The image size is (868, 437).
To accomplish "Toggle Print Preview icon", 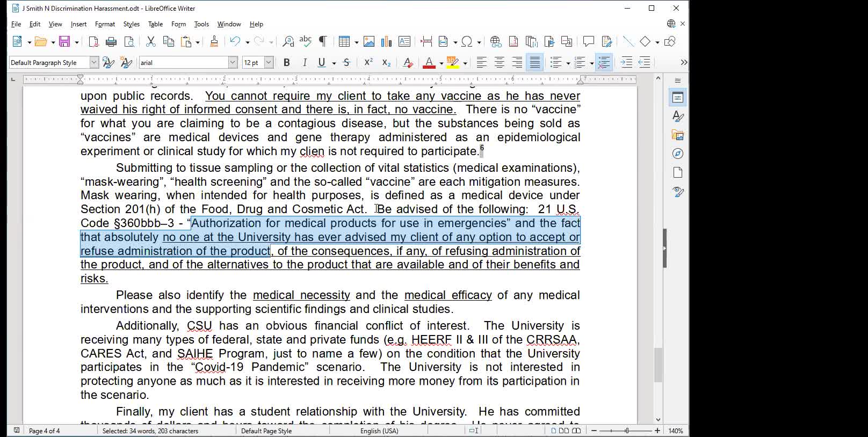I will pos(129,42).
